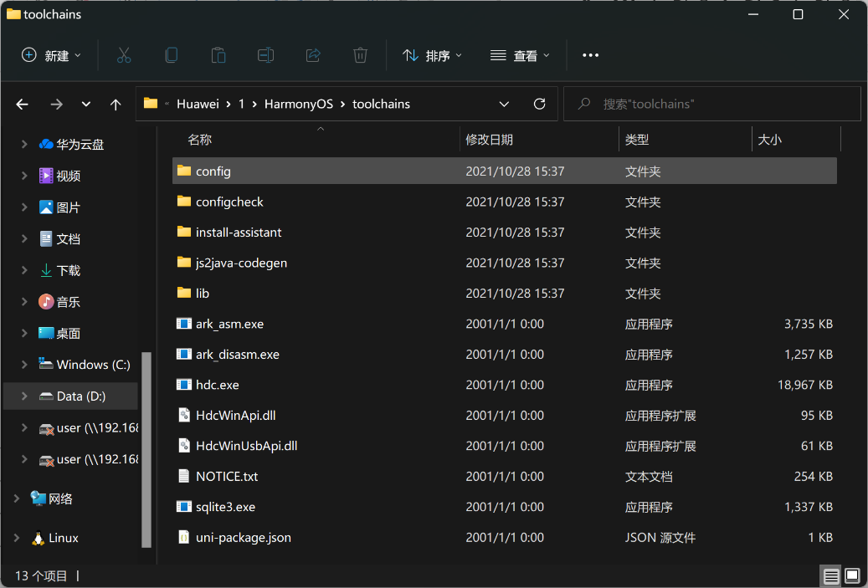
Task: Open the 查看 view dropdown
Action: (x=520, y=55)
